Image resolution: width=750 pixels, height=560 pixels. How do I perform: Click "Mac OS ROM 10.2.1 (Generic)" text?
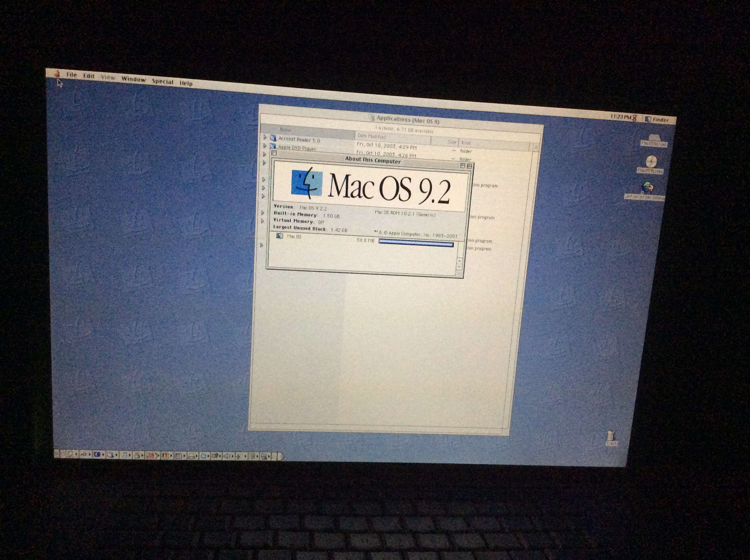405,213
